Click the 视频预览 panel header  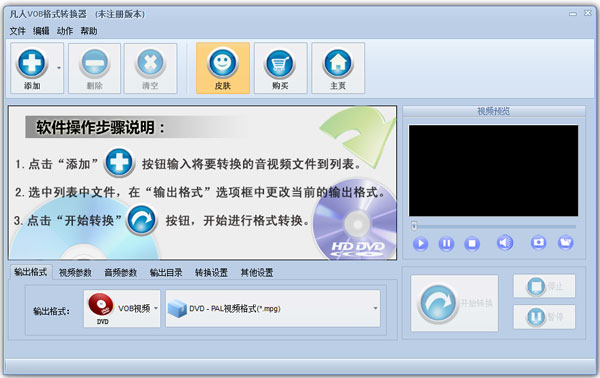[x=494, y=111]
